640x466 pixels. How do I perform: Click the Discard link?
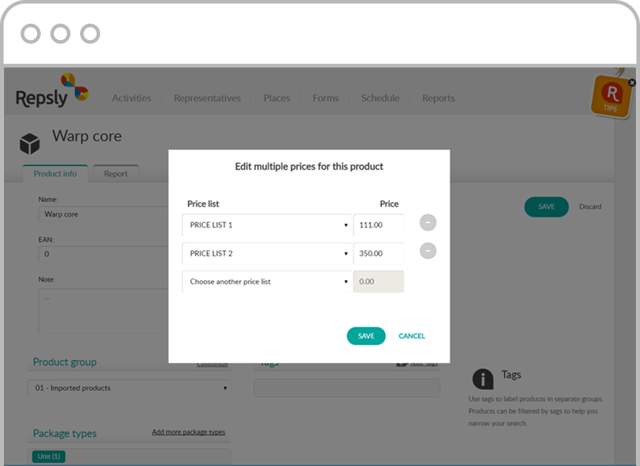pos(590,206)
